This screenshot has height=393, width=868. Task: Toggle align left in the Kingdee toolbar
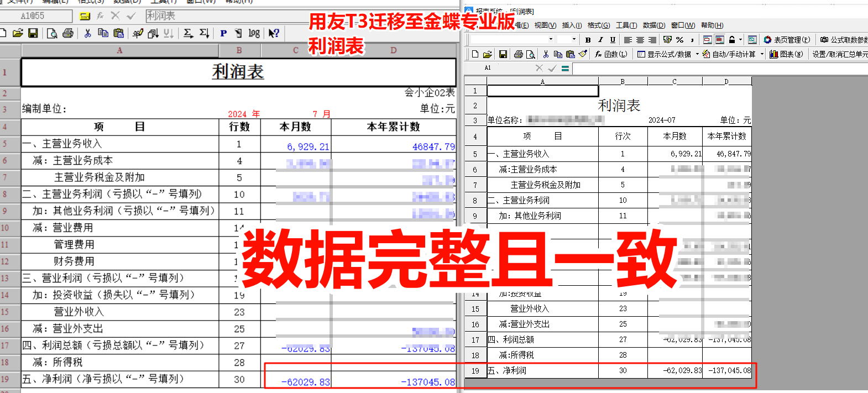pyautogui.click(x=628, y=40)
